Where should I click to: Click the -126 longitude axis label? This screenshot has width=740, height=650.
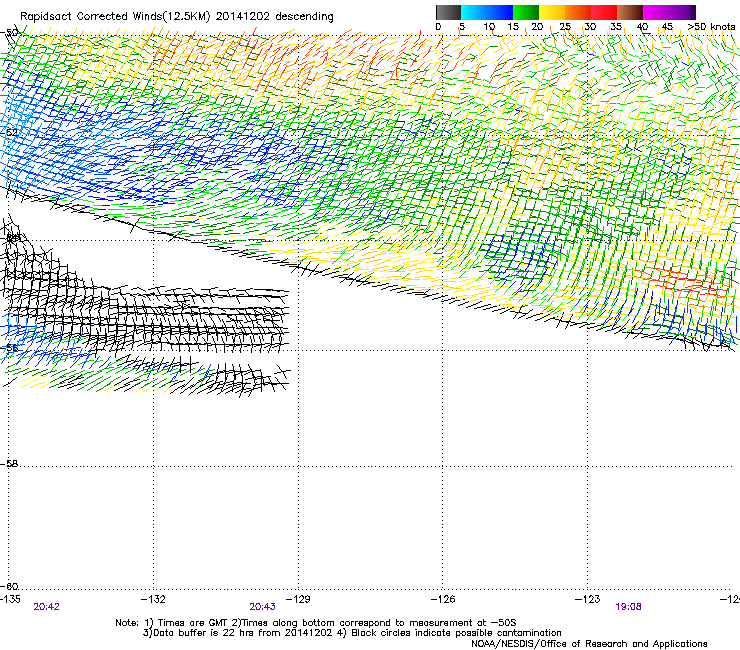pyautogui.click(x=443, y=599)
